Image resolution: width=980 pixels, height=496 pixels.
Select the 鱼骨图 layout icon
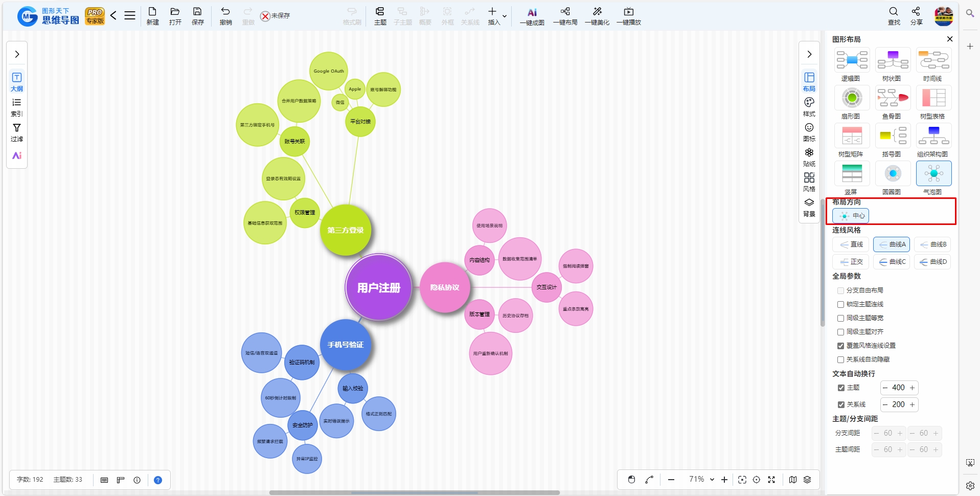(893, 98)
